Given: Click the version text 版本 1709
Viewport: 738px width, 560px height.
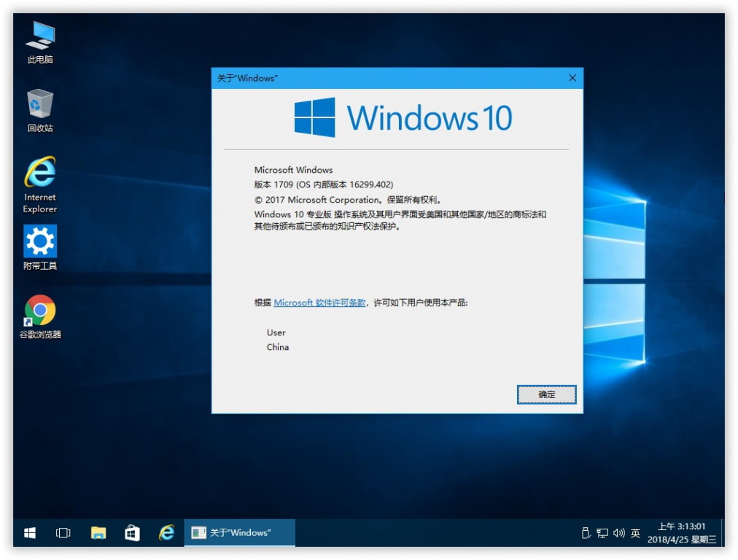Looking at the screenshot, I should [273, 184].
